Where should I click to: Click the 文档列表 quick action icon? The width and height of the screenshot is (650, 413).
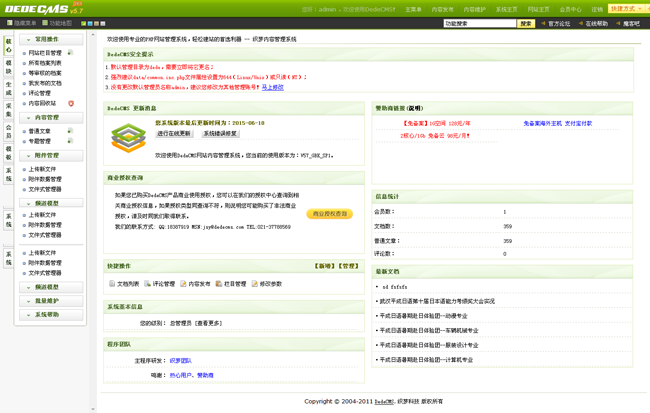(112, 284)
